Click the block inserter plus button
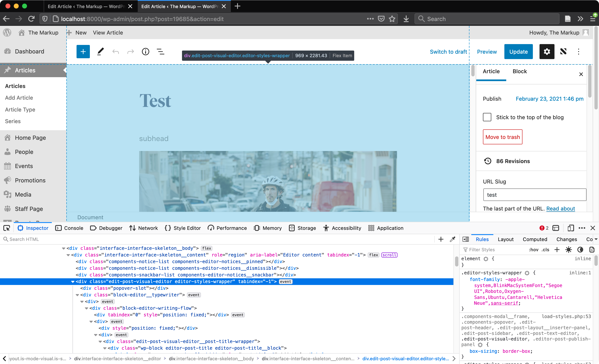 83,52
